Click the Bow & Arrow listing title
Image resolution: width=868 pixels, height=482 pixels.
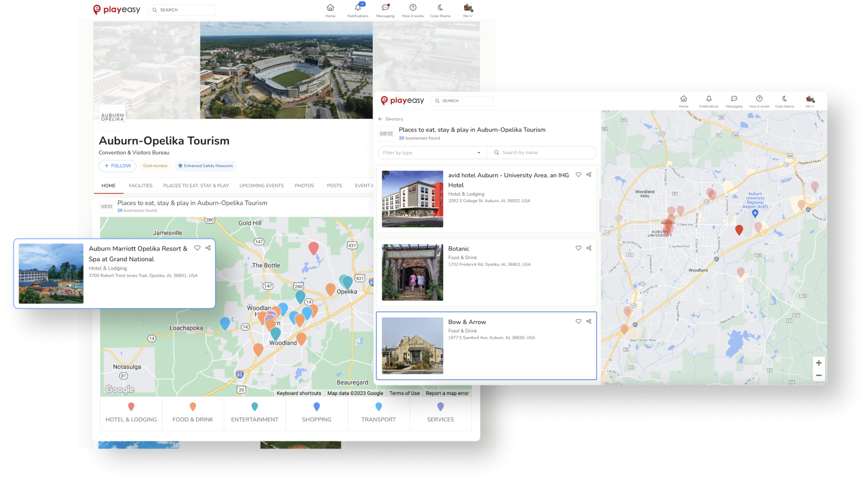pos(467,322)
